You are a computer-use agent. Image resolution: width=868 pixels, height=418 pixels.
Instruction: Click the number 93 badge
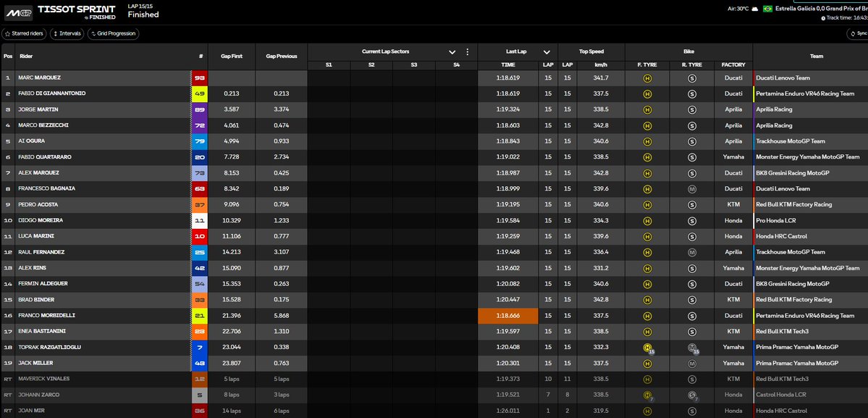point(199,78)
